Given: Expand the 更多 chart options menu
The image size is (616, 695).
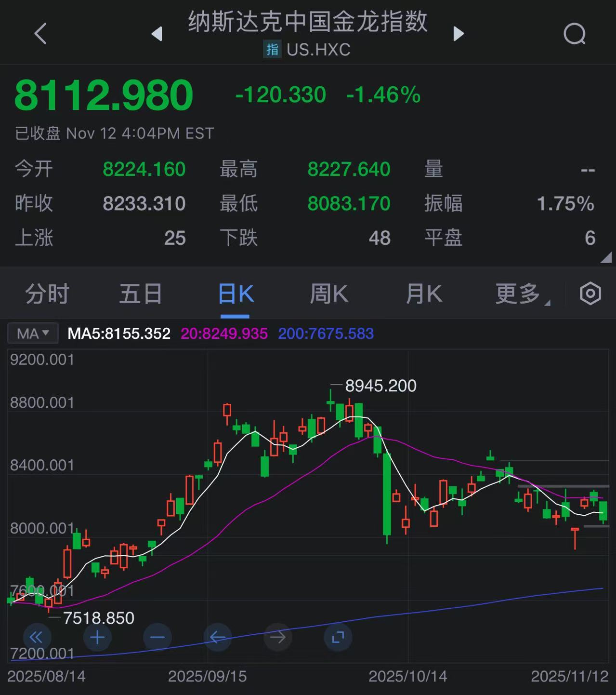Looking at the screenshot, I should 519,293.
